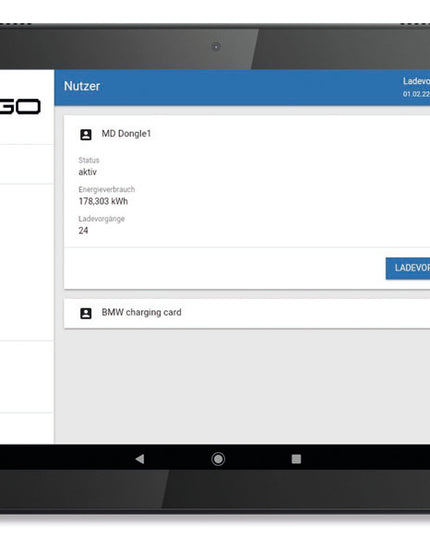Click the value '178,303 kWh'

(x=103, y=201)
